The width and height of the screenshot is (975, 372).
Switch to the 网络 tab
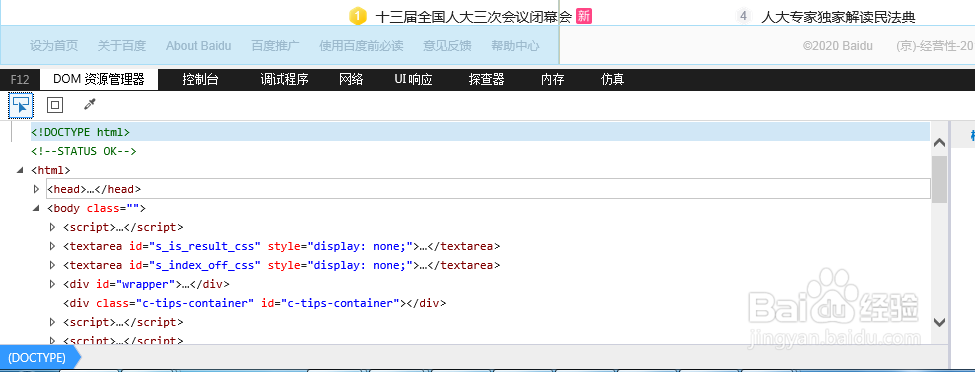point(351,80)
